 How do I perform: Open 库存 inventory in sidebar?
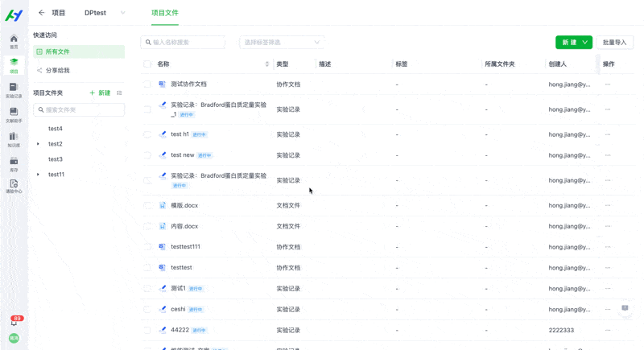tap(14, 164)
